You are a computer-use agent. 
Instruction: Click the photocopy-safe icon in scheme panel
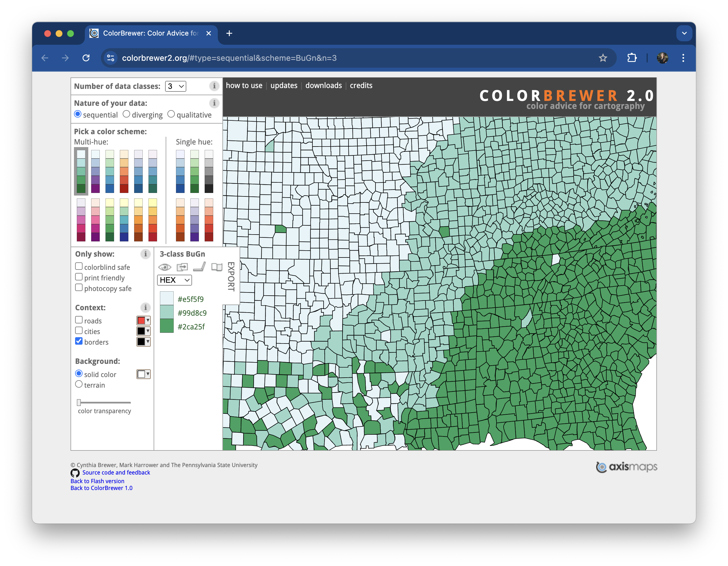pos(182,267)
